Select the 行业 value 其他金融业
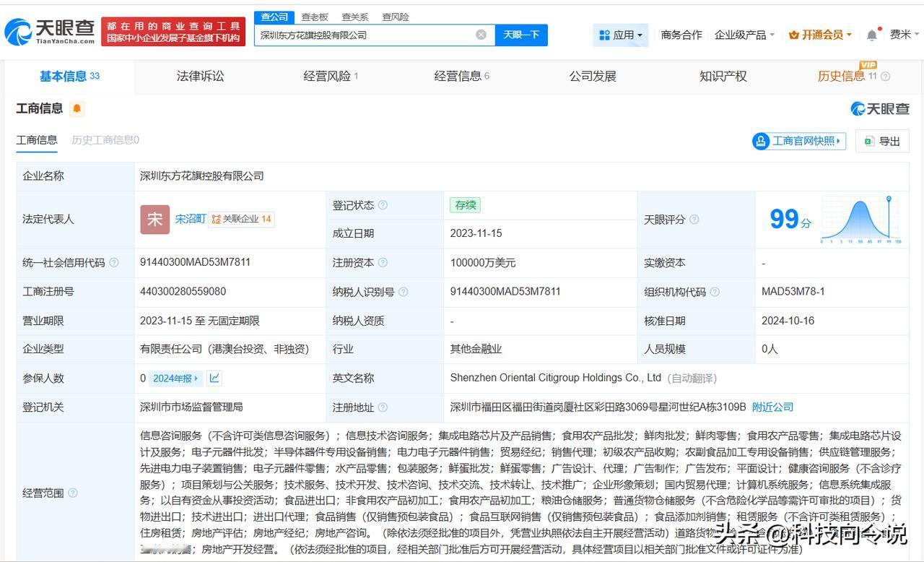The image size is (924, 562). tap(476, 349)
